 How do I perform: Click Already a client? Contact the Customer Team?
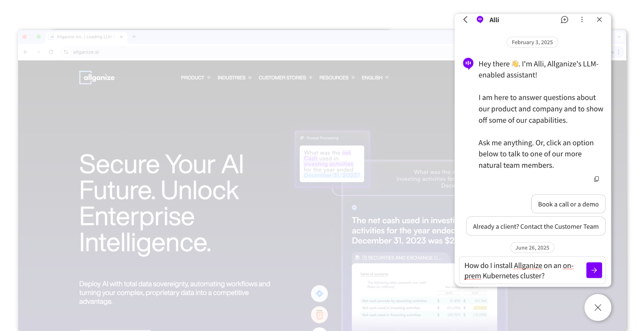pyautogui.click(x=536, y=226)
